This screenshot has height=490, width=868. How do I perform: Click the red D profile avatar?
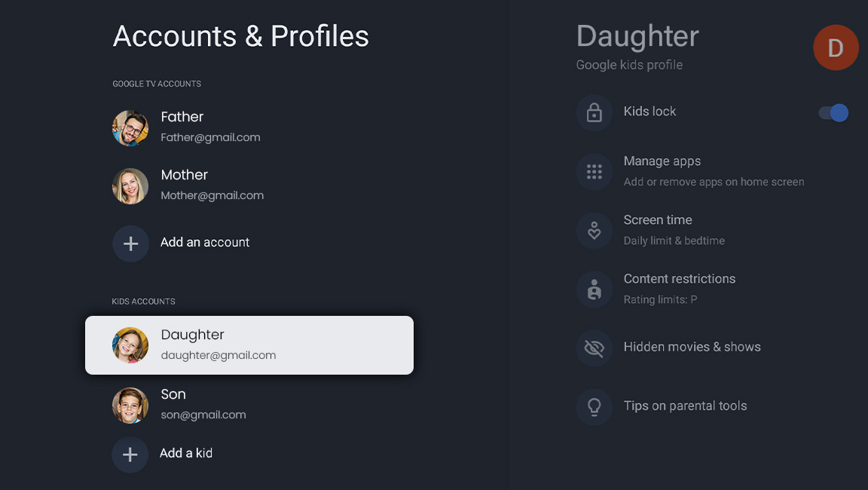(x=836, y=47)
